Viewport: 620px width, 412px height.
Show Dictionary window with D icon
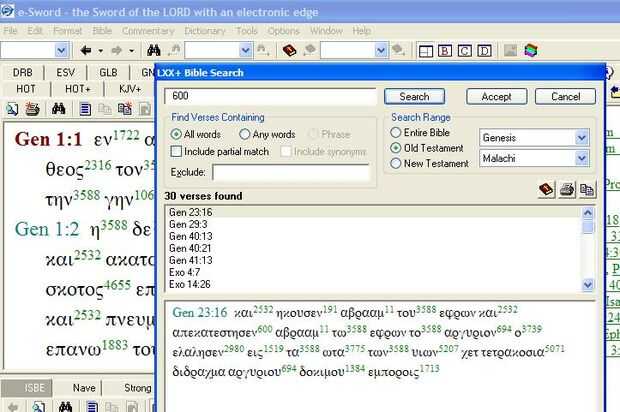pyautogui.click(x=484, y=51)
